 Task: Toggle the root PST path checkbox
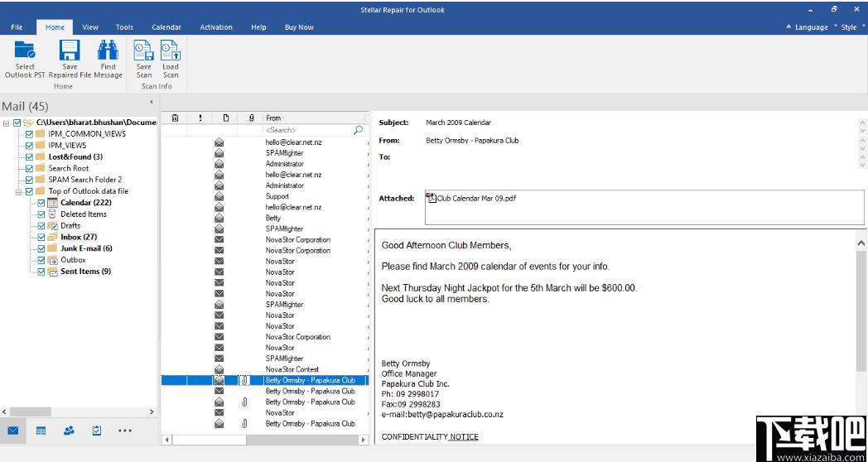(x=17, y=123)
